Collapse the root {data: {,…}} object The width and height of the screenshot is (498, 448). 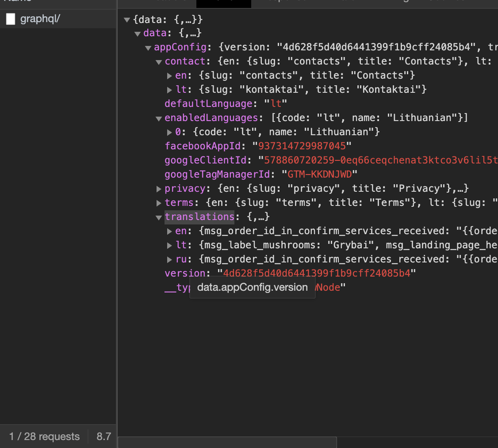127,20
